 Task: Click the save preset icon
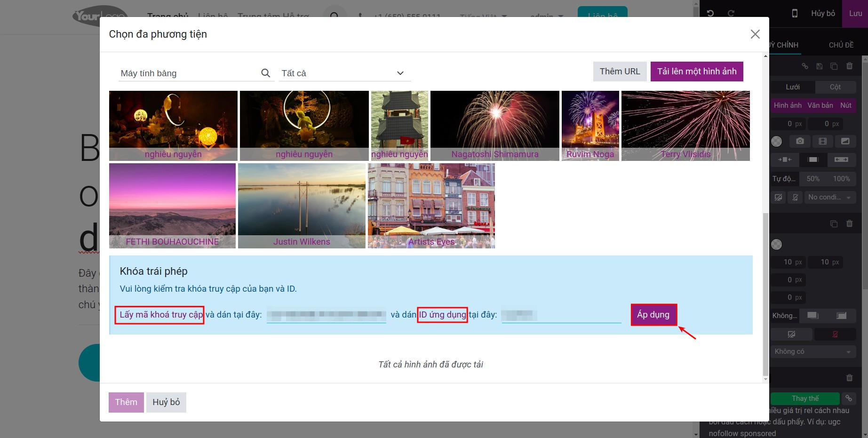(x=819, y=66)
